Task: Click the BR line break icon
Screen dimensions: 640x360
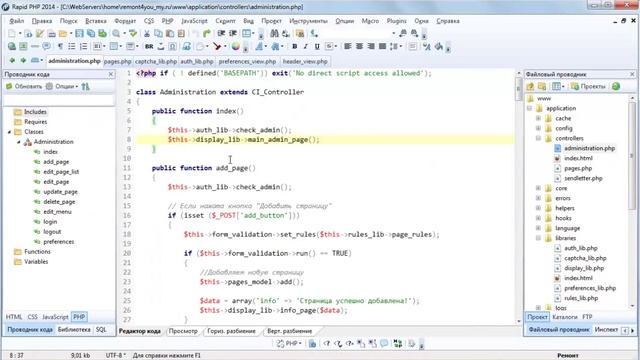Action: coord(149,47)
